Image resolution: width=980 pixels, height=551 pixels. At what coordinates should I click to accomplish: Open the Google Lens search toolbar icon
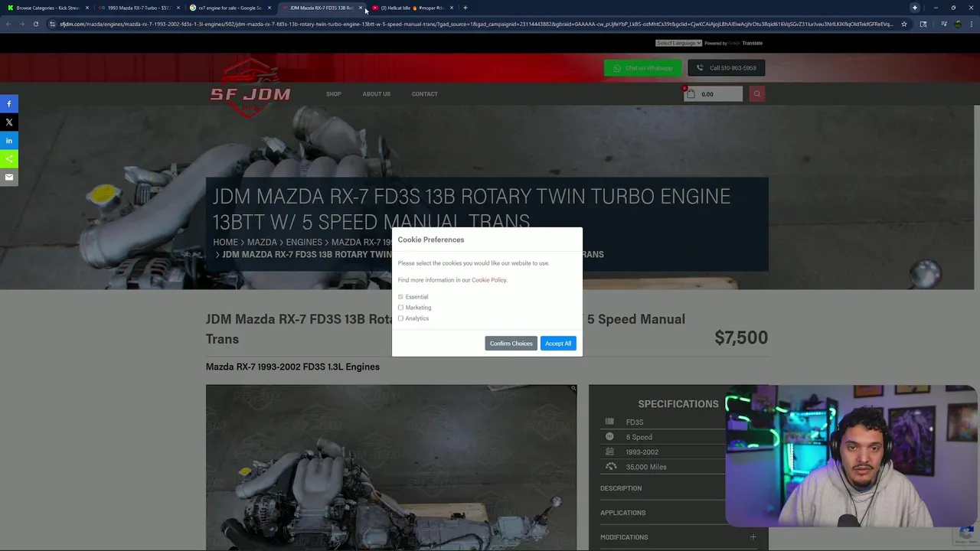pos(923,24)
